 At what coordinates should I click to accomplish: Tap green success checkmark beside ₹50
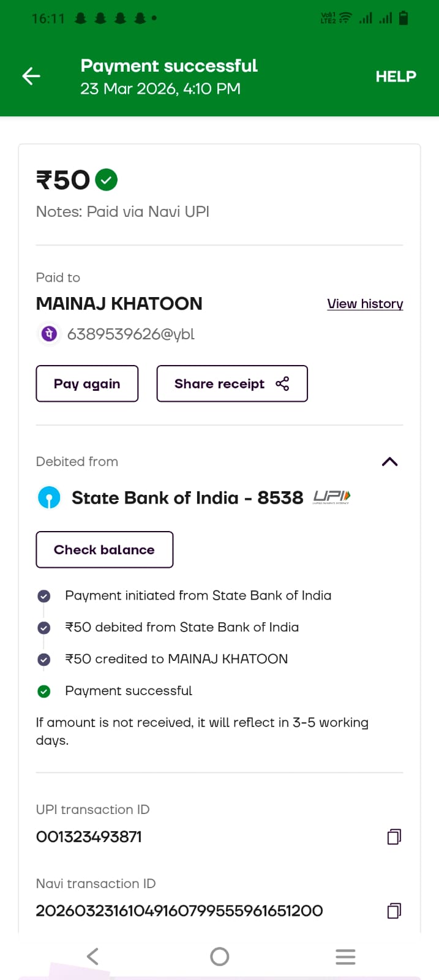click(x=107, y=180)
